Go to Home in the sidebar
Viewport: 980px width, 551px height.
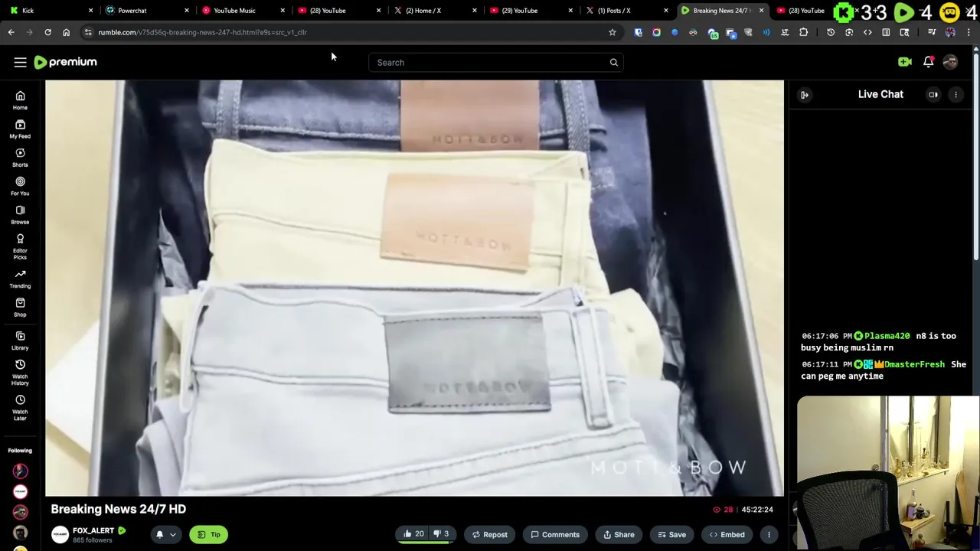[20, 100]
